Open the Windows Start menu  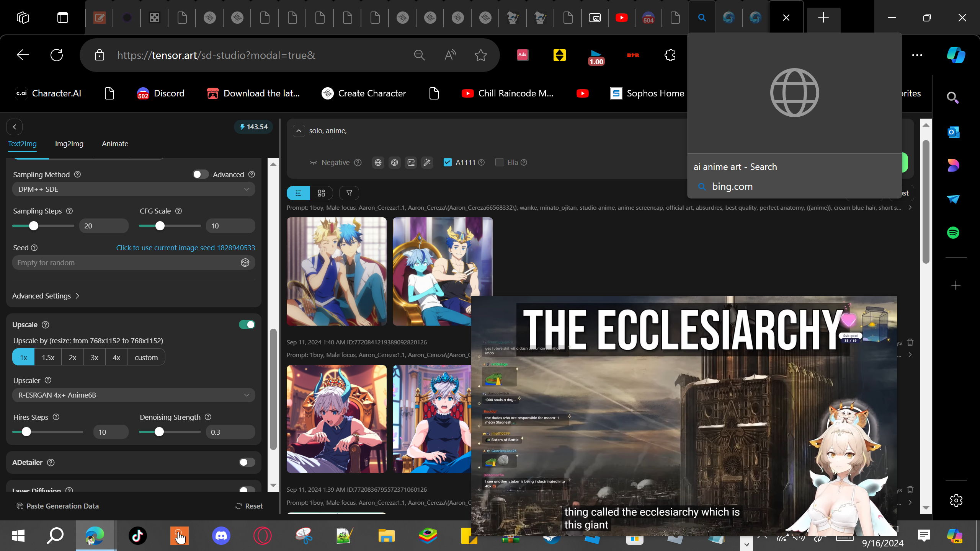click(18, 535)
